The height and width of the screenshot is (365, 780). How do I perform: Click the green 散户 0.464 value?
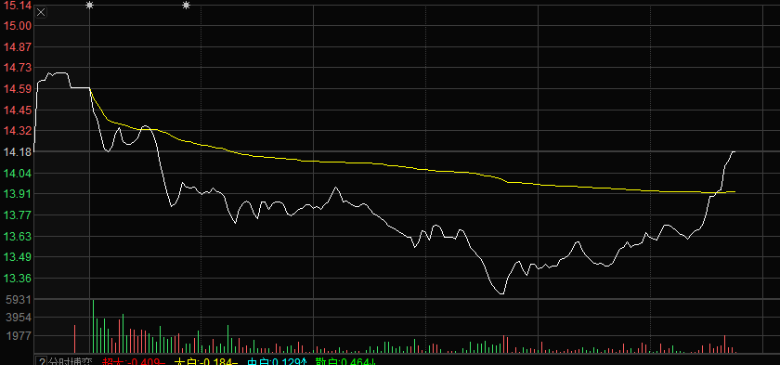click(x=345, y=362)
